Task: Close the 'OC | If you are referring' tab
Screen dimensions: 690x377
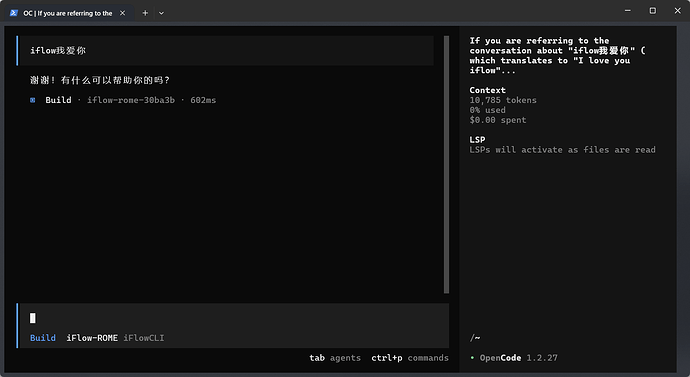Action: 122,13
